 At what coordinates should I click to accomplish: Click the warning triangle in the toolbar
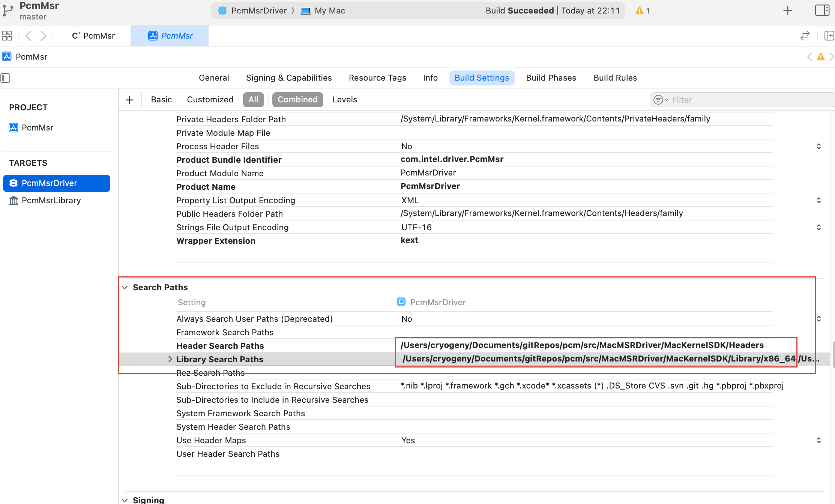coord(640,10)
